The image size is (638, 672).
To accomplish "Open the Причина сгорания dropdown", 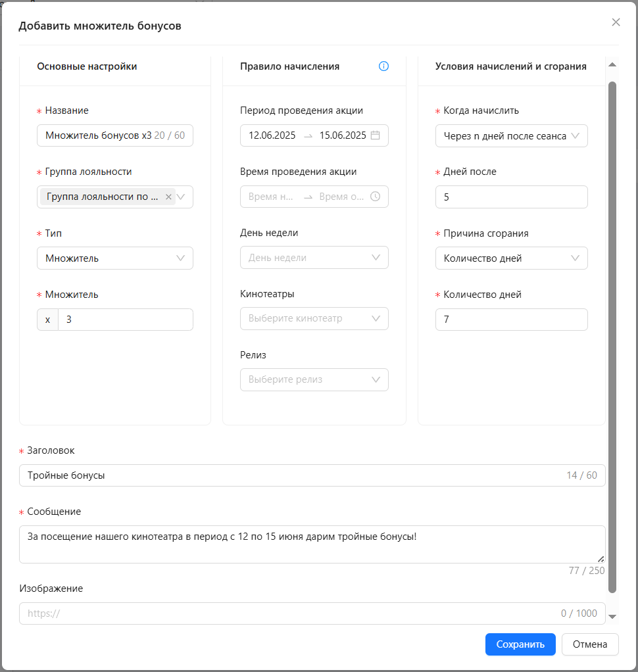I will click(x=512, y=258).
